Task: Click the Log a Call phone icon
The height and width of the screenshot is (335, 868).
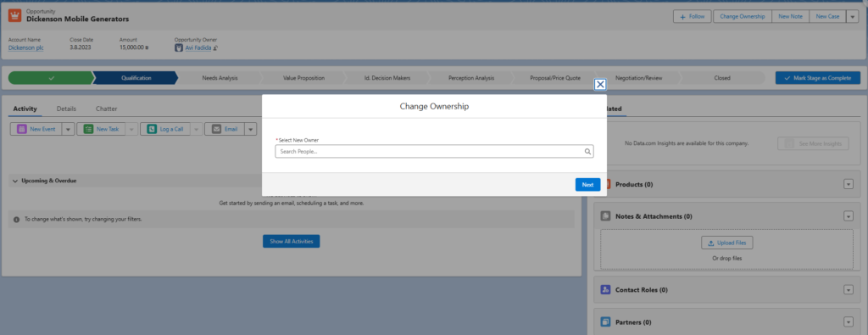Action: [152, 129]
